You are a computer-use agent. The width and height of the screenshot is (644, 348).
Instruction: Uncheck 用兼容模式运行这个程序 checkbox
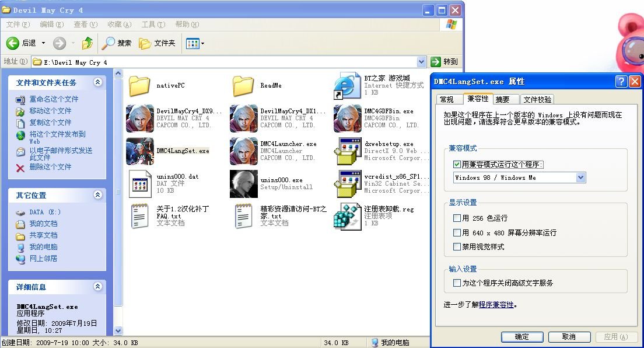coord(457,165)
